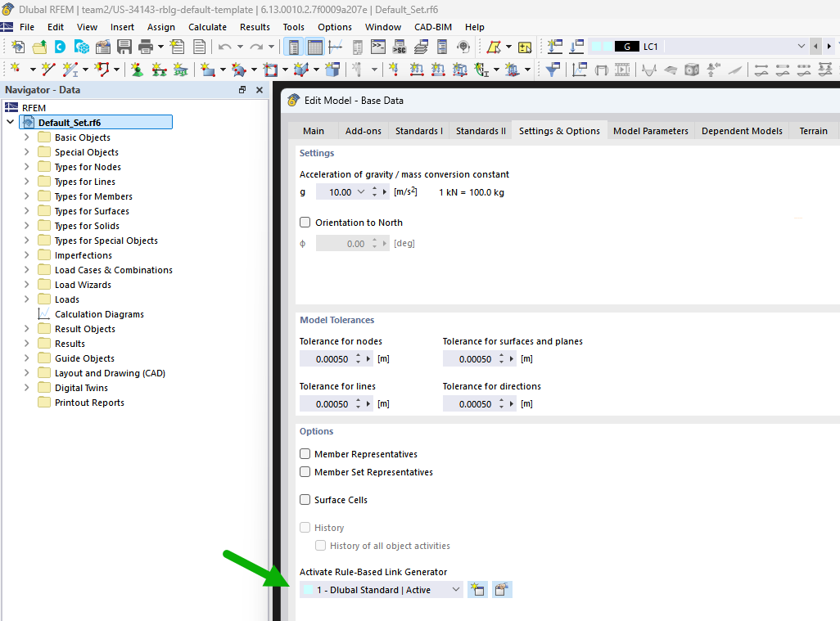Open the Terrain tab
This screenshot has width=840, height=621.
pos(813,131)
